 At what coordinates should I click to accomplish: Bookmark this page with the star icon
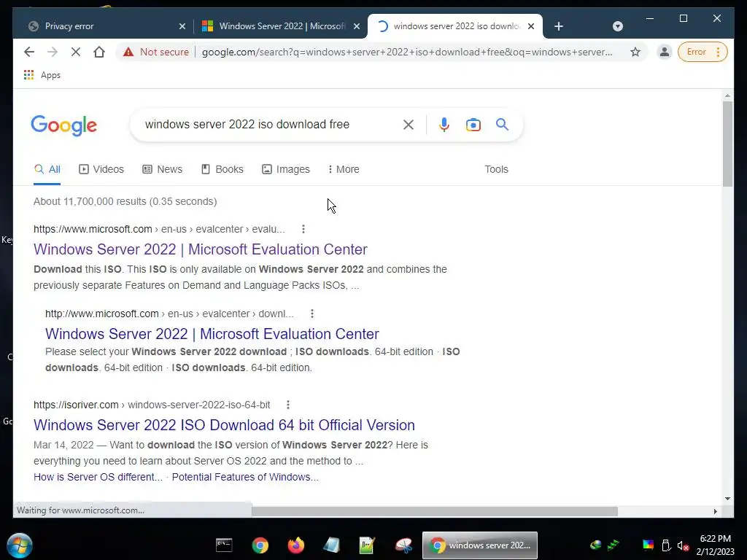point(635,52)
